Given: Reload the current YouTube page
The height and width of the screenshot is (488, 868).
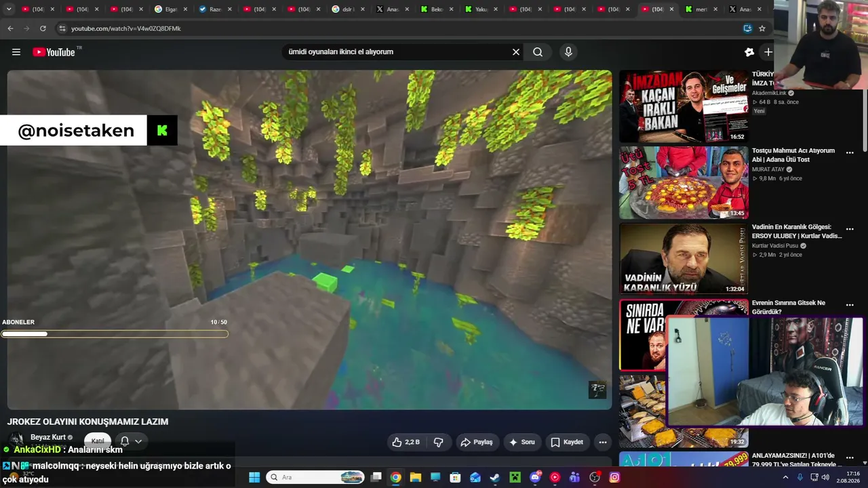Looking at the screenshot, I should click(x=43, y=28).
